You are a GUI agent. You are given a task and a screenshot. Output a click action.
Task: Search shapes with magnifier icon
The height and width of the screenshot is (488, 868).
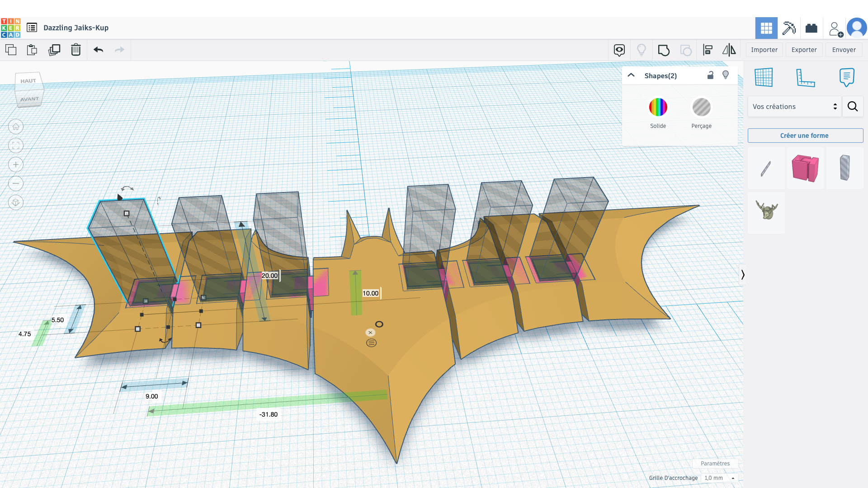point(853,107)
